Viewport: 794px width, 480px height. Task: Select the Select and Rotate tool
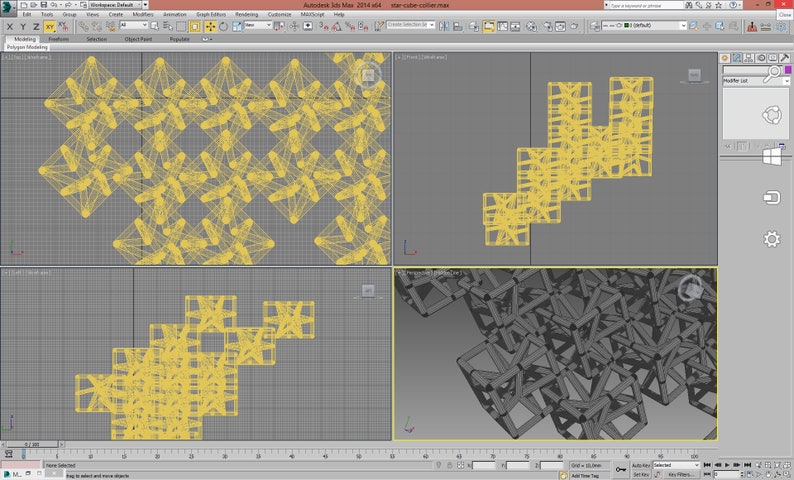(x=223, y=26)
